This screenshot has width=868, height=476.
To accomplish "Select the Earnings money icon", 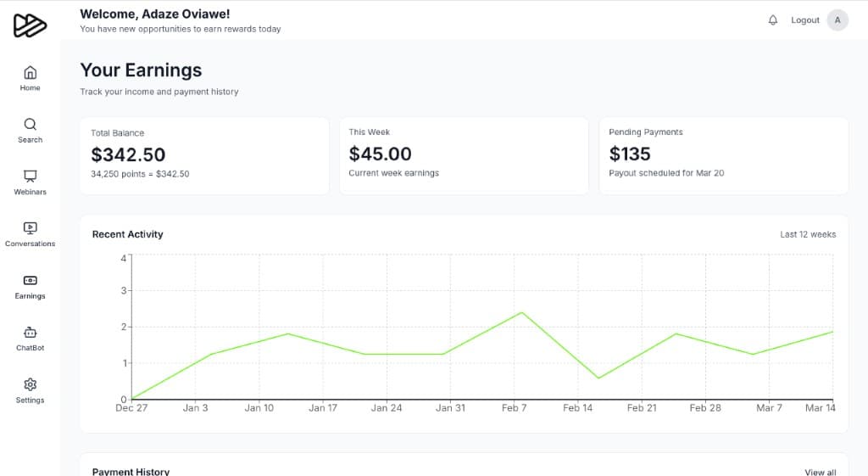I will pyautogui.click(x=30, y=281).
